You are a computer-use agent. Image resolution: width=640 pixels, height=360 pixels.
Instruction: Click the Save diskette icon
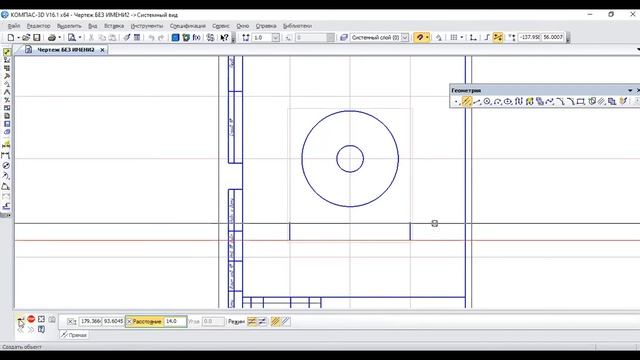(x=37, y=38)
